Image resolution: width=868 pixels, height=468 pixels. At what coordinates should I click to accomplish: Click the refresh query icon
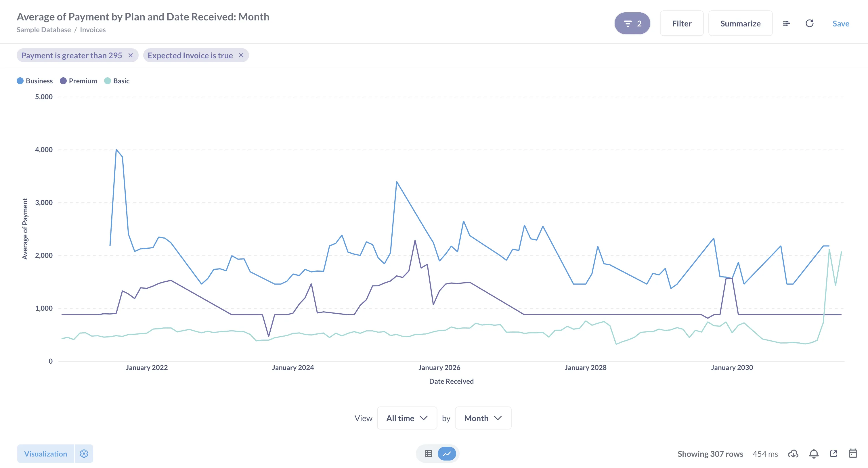click(809, 24)
